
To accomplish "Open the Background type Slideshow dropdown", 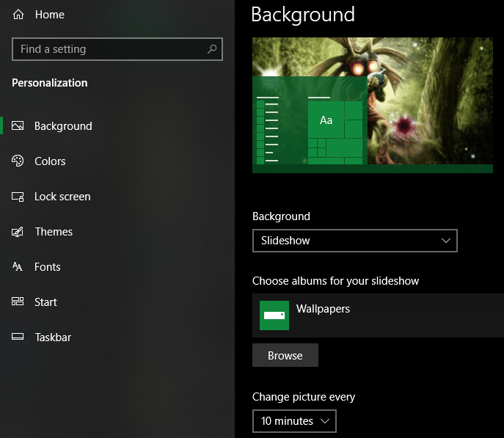I will (355, 241).
